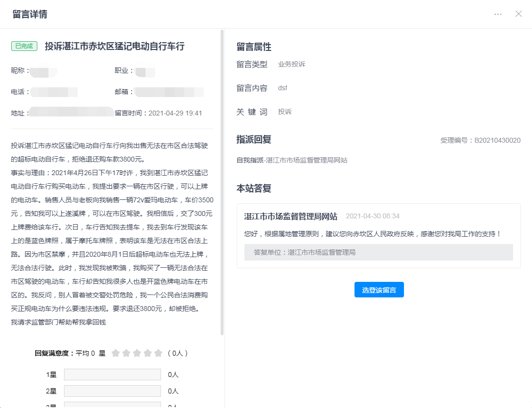Click the green 已完成 status tag
532x408 pixels.
click(x=24, y=46)
